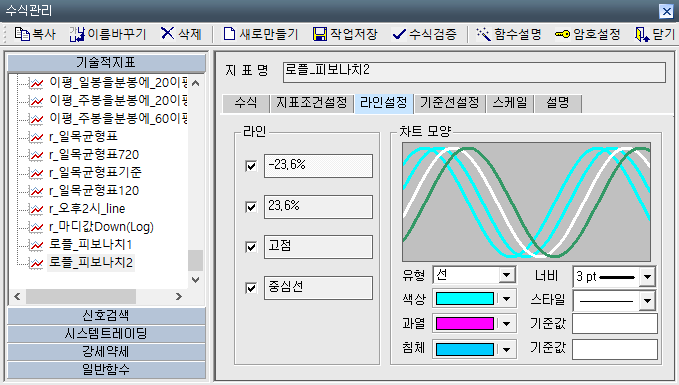Click the 23.6% line name field
This screenshot has height=385, width=679.
(318, 207)
